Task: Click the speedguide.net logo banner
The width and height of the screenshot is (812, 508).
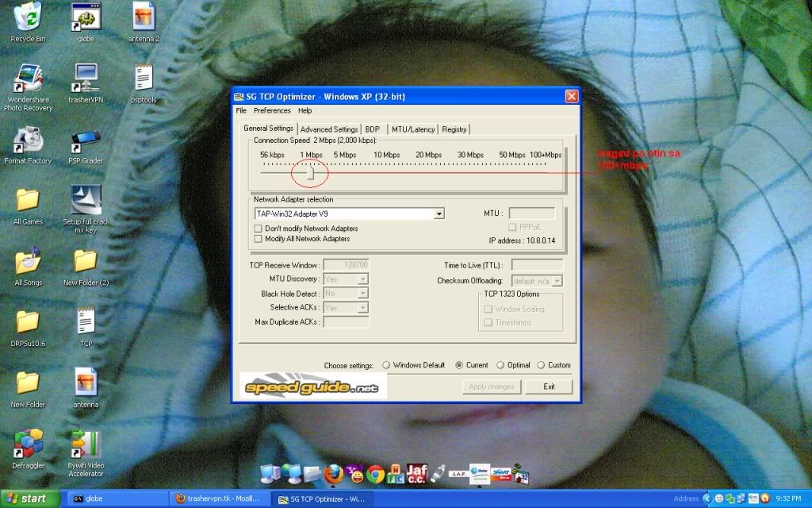Action: 312,387
